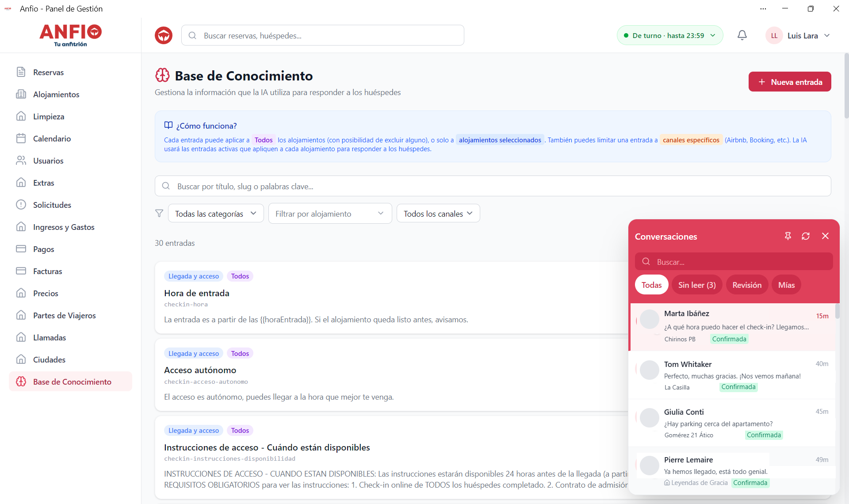Pin the Conversaciones panel

click(x=788, y=236)
